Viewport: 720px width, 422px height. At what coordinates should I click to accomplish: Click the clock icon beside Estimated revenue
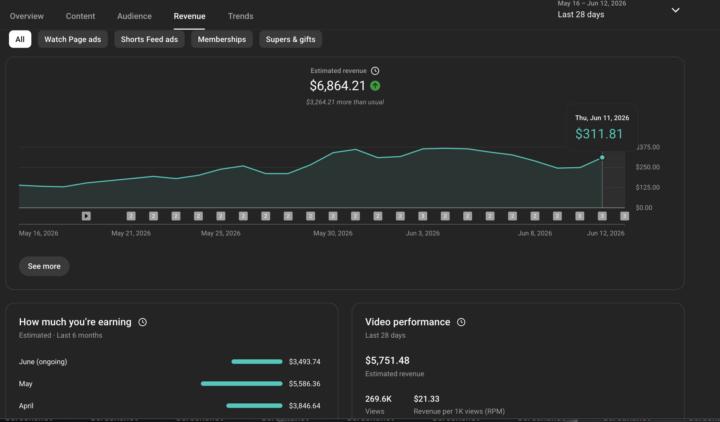click(375, 71)
